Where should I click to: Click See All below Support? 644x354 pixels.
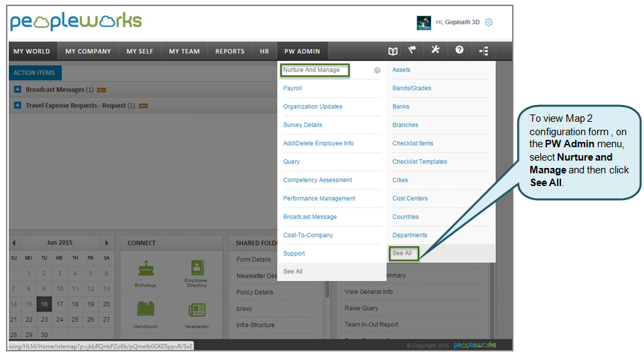coord(293,272)
